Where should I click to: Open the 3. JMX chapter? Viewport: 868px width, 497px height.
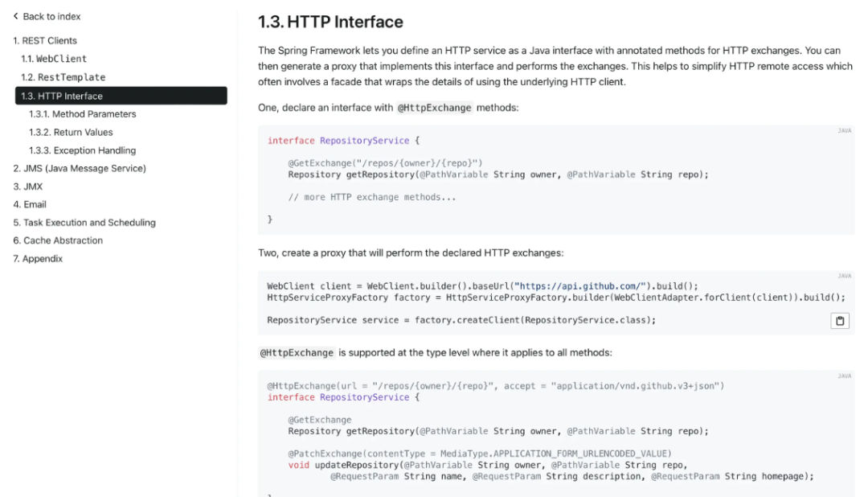point(27,186)
